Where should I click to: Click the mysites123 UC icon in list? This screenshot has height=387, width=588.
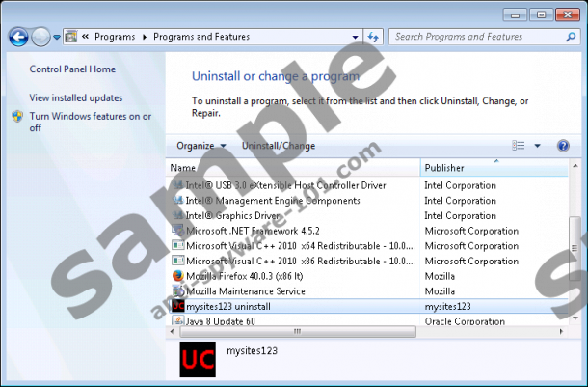177,306
